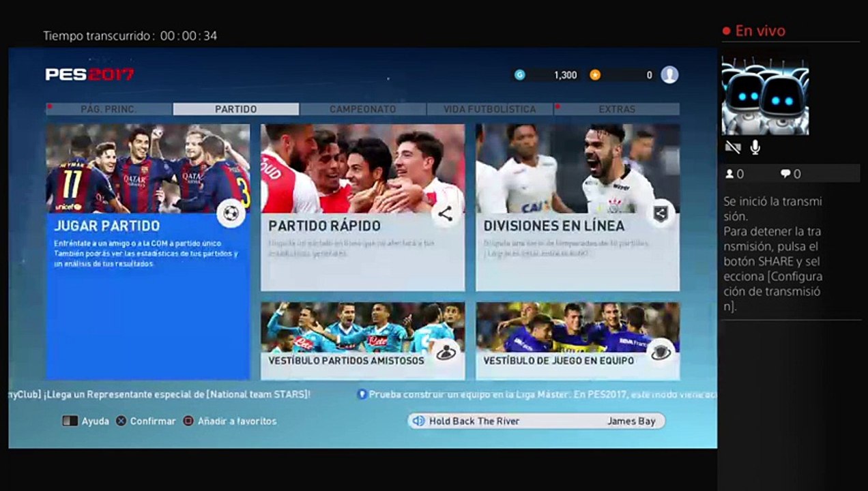868x491 pixels.
Task: Open the PARTIDO RÁPIDO tile
Action: (x=362, y=207)
